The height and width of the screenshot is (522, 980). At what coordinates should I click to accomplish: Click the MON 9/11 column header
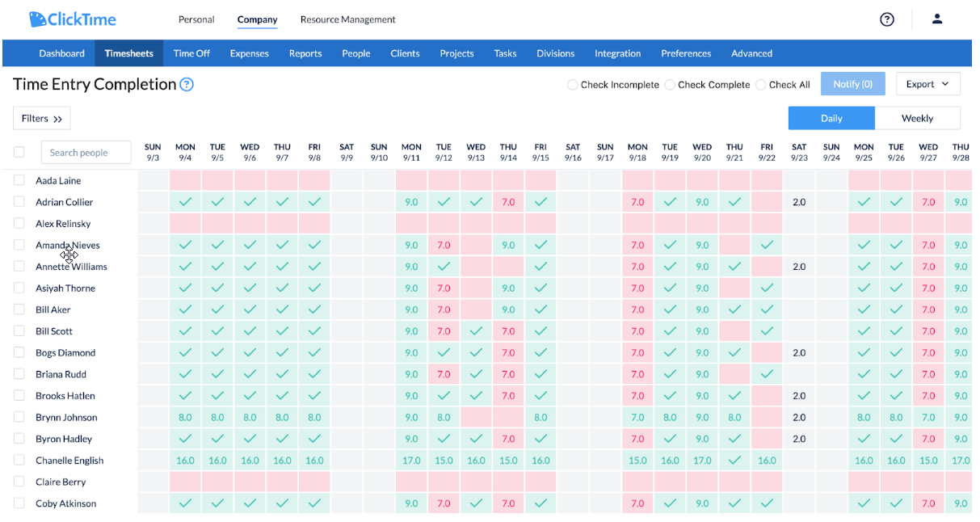pos(411,152)
